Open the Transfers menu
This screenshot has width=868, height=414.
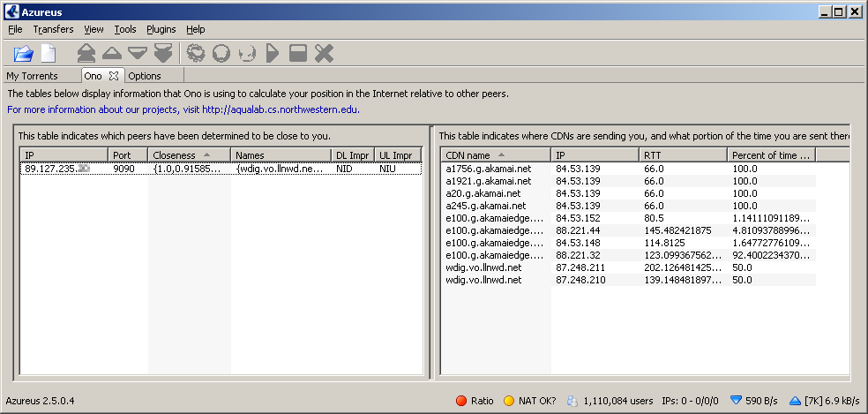53,29
